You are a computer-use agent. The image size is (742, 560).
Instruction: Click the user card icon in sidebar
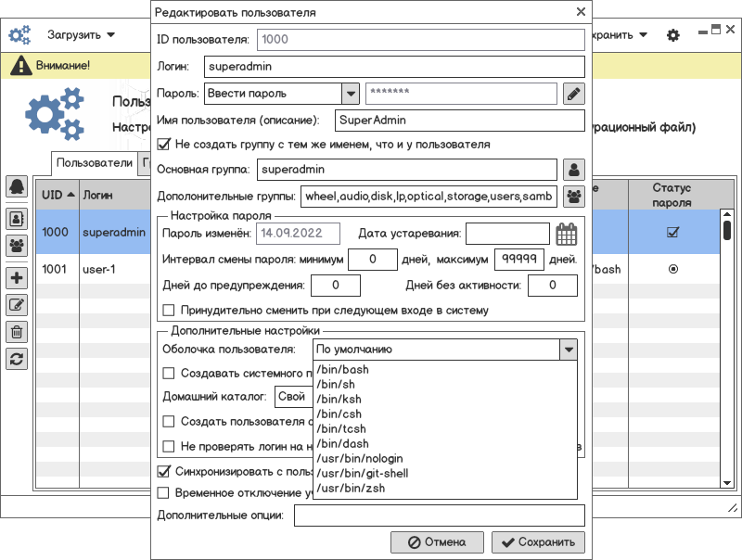17,219
